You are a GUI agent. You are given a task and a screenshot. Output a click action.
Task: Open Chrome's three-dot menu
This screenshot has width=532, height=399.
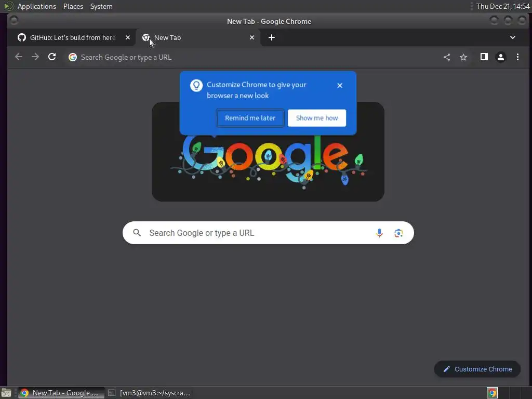[x=517, y=57]
